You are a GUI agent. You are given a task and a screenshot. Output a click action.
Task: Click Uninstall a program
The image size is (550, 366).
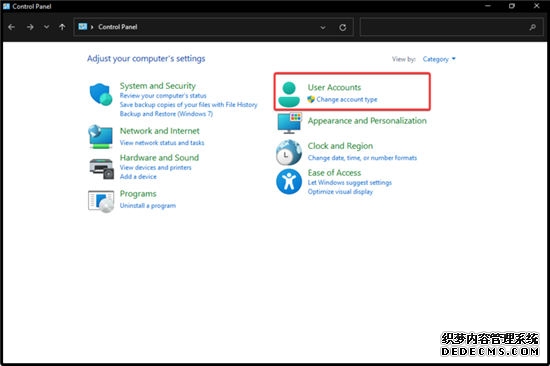[148, 206]
